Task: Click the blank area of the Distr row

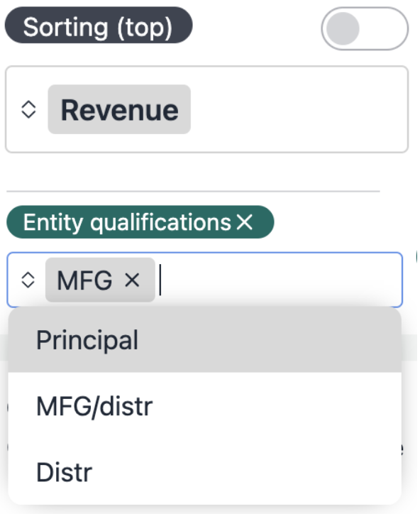Action: [x=245, y=472]
